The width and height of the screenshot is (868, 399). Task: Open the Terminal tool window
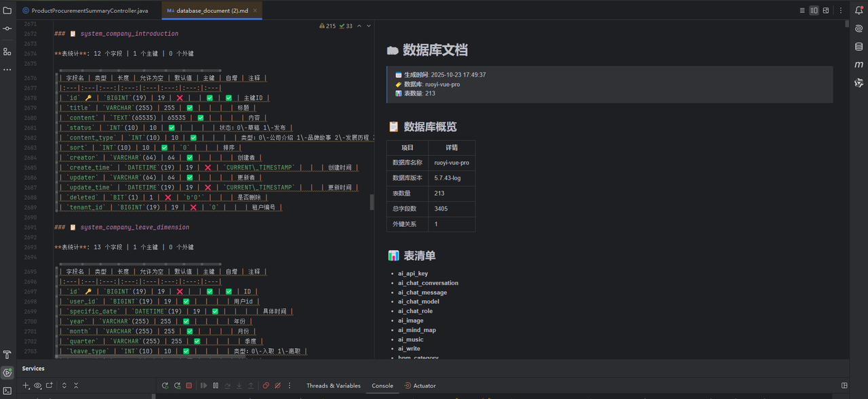coord(7,391)
